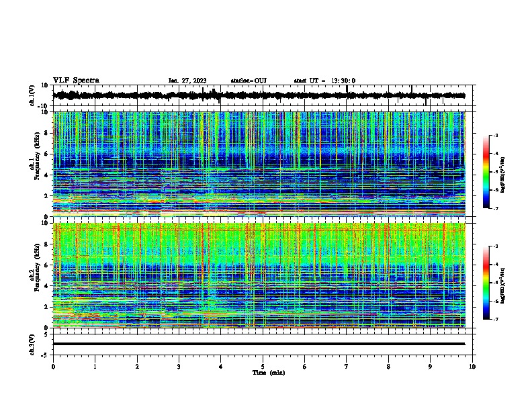This screenshot has width=532, height=411.
Task: Click the time axis tick label "9"
Action: (x=430, y=367)
